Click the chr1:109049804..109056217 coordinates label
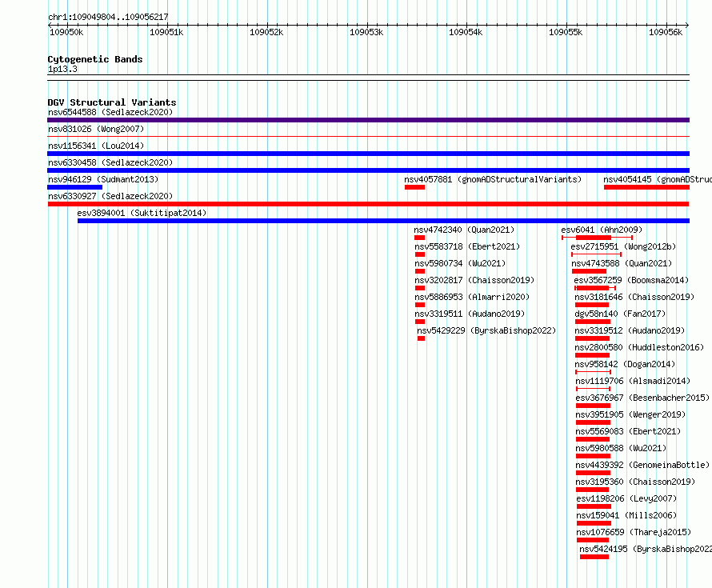 108,17
